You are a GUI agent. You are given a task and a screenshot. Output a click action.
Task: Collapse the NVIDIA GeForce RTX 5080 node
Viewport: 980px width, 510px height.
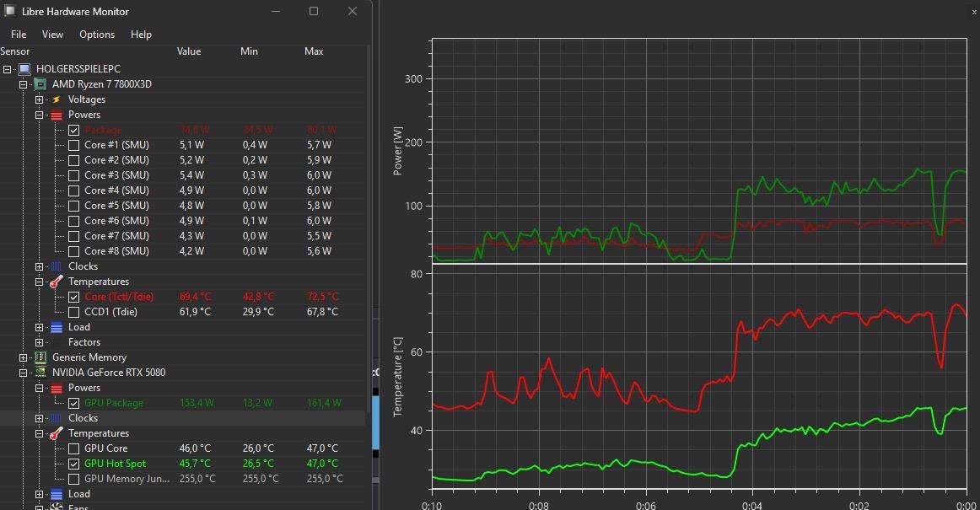coord(23,373)
